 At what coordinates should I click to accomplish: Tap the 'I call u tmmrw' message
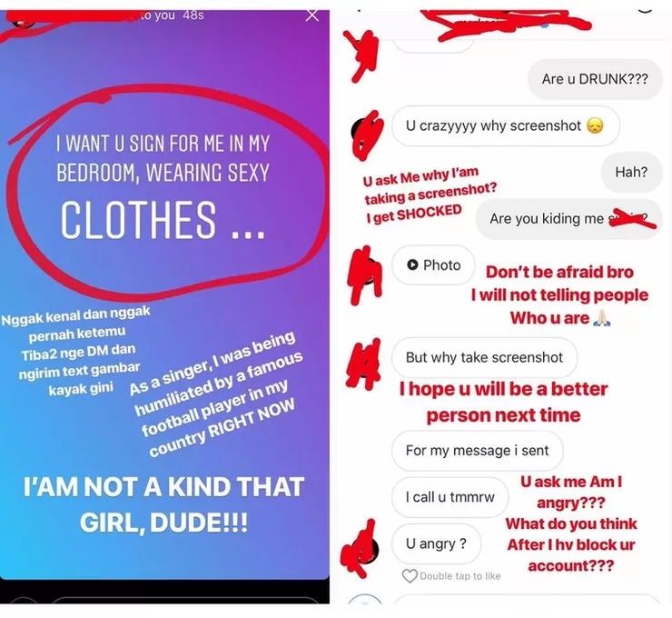click(450, 497)
